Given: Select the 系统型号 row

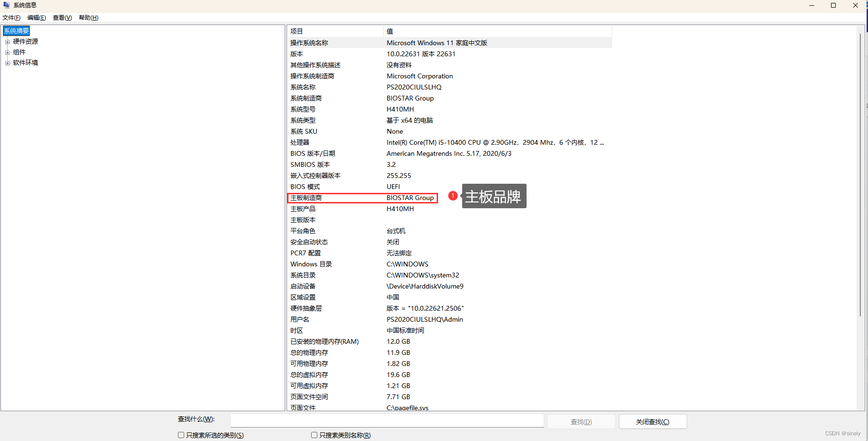Looking at the screenshot, I should click(450, 109).
